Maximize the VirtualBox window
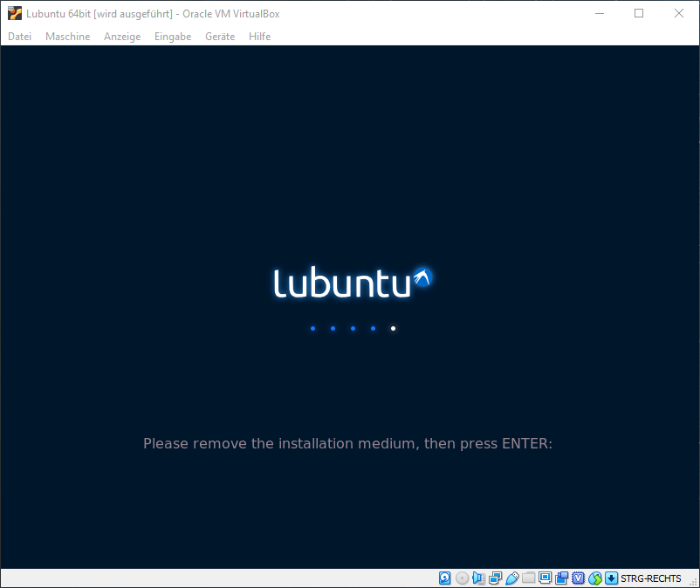 click(x=639, y=13)
